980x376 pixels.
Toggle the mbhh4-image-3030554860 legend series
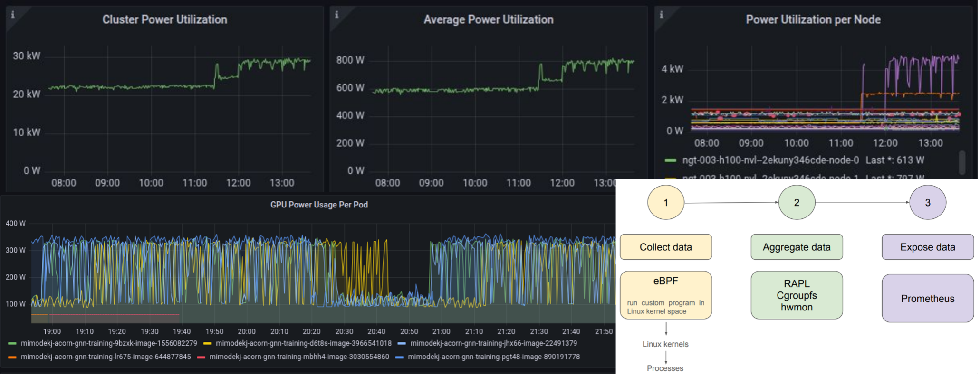pyautogui.click(x=299, y=357)
